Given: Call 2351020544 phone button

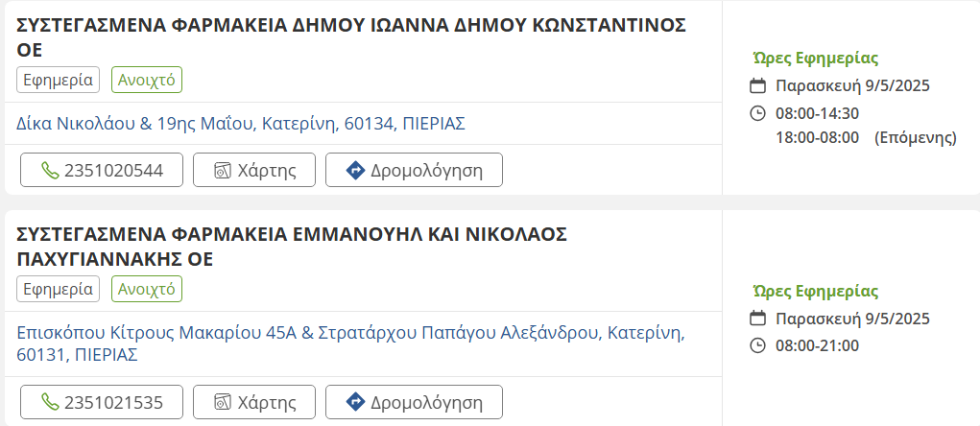Looking at the screenshot, I should tap(102, 171).
